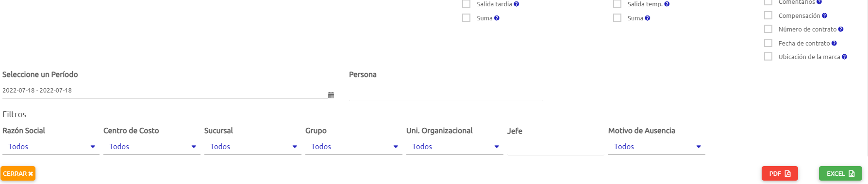Export the report with the PDF button
Screen dimensions: 868x184
[780, 173]
